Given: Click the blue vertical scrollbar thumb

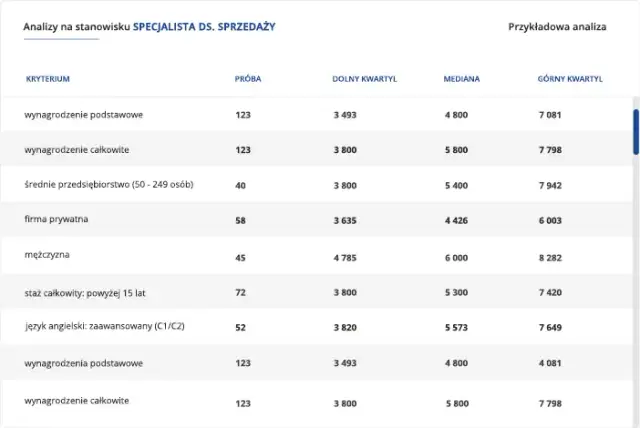Looking at the screenshot, I should pos(635,130).
